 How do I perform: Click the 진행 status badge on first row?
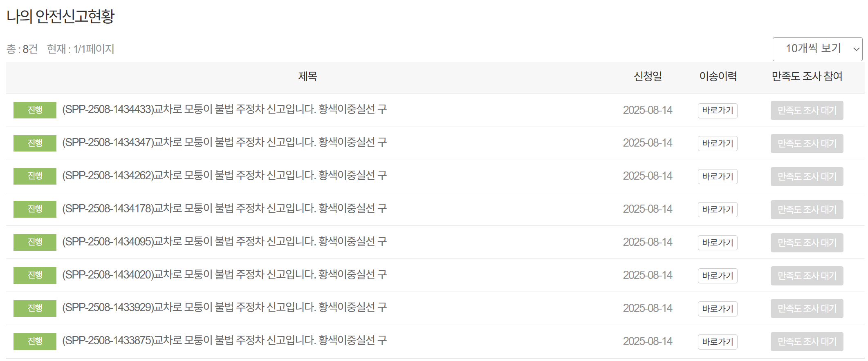tap(35, 110)
